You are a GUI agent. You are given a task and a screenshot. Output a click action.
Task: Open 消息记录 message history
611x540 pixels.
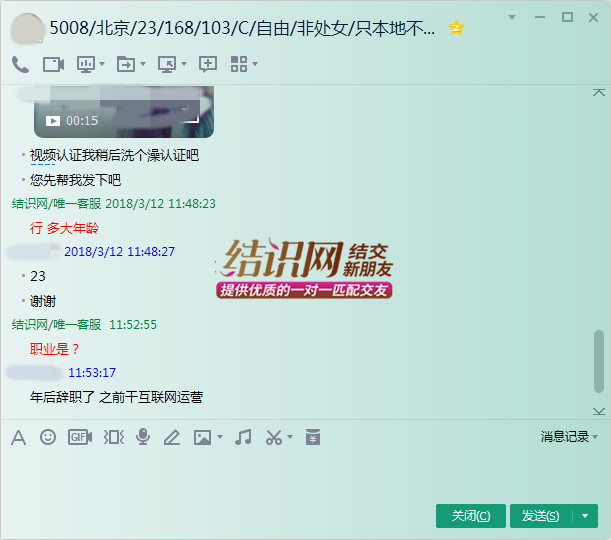pyautogui.click(x=564, y=437)
